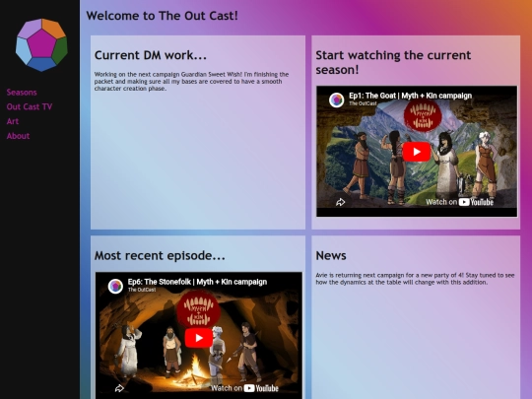Screen dimensions: 532x399
Task: Share the Ep6 video via arrow icon
Action: pyautogui.click(x=119, y=388)
